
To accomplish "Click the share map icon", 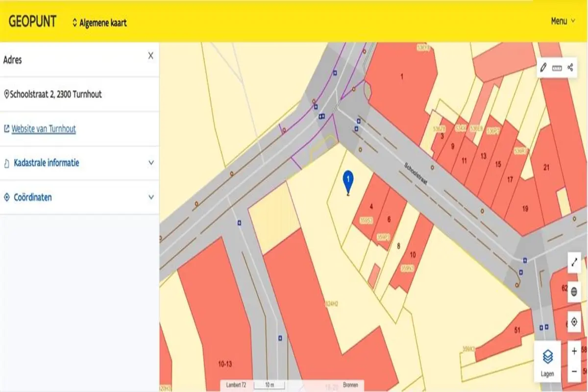I will point(570,68).
